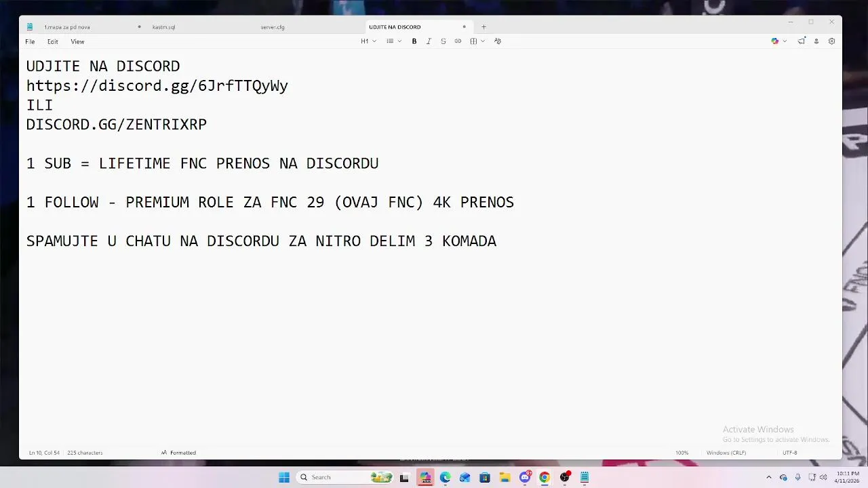Click the UDJITE NA DISCORD heading line

coord(103,66)
